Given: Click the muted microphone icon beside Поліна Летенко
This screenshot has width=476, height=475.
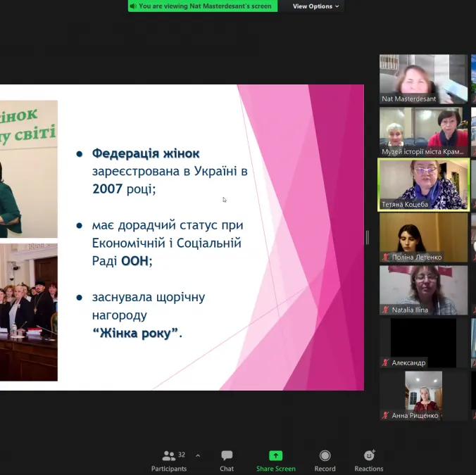Looking at the screenshot, I should point(386,258).
